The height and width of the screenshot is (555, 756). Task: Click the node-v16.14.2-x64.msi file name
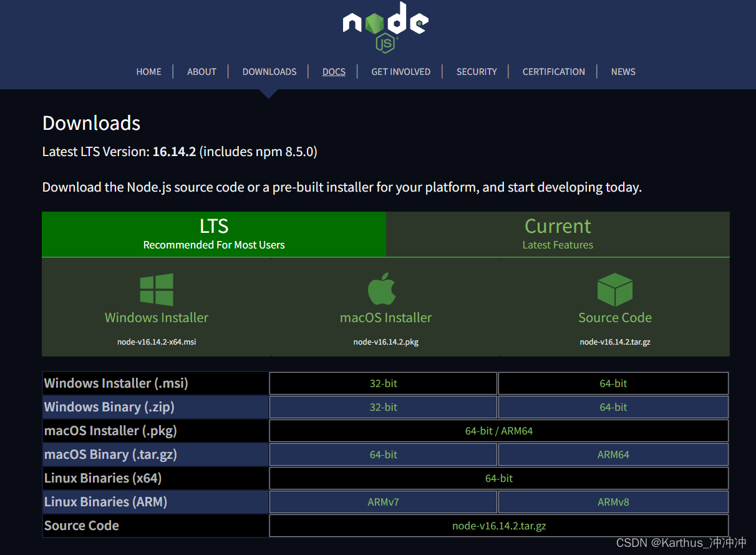coord(157,342)
